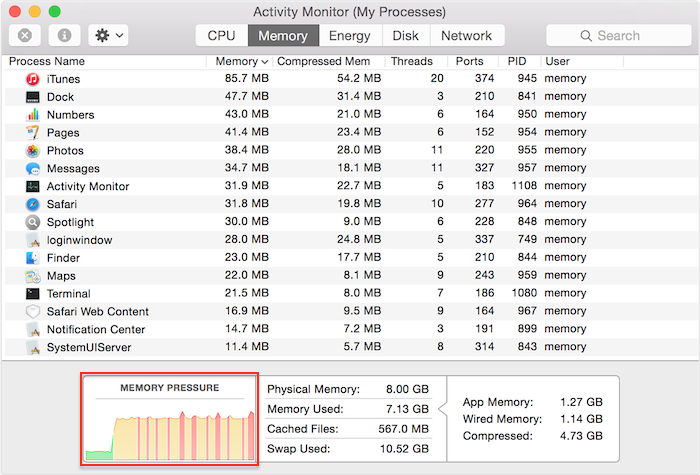Sort by Process Name column
The width and height of the screenshot is (700, 475).
tap(105, 61)
